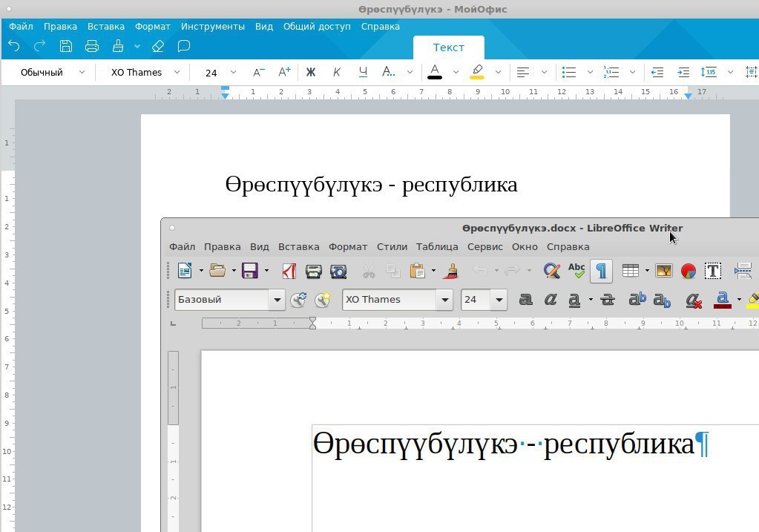Click the Clone Formatting paintbrush icon
Screen dimensions: 759x532
click(x=450, y=271)
